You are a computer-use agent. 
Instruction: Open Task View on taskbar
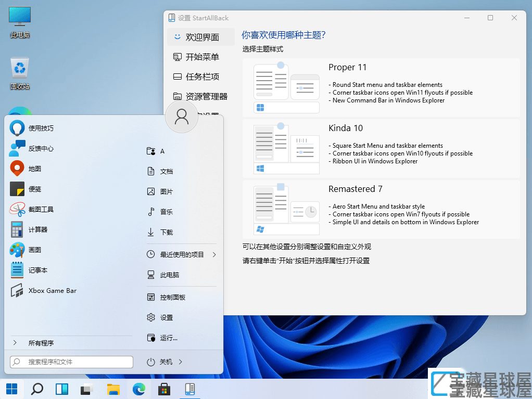(87, 389)
